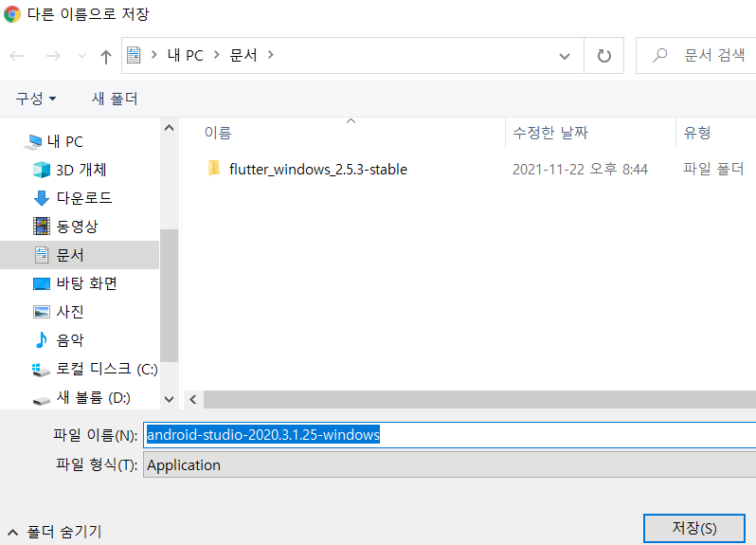Go back using the back arrow
Screen dimensions: 756x545
click(x=17, y=56)
